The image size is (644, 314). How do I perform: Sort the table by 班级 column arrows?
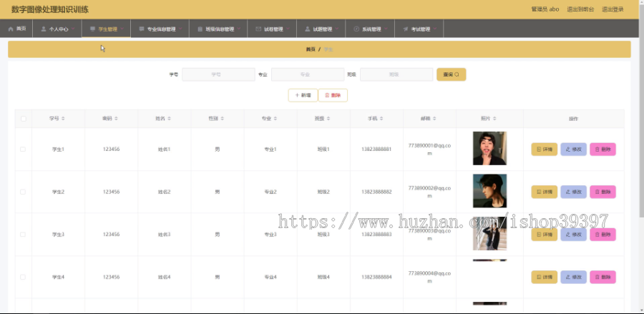pos(328,118)
